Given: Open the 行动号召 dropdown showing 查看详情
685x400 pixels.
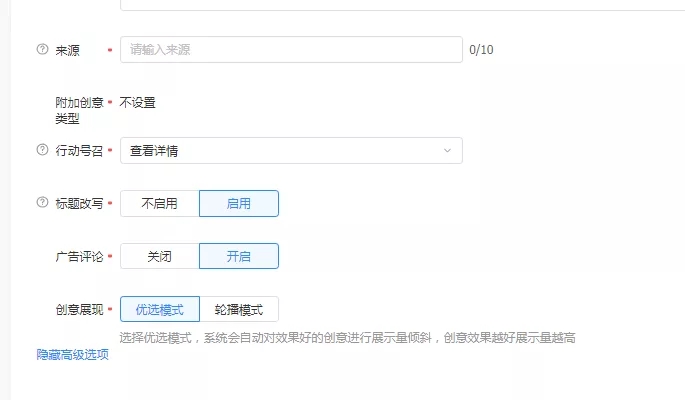Looking at the screenshot, I should [280, 150].
